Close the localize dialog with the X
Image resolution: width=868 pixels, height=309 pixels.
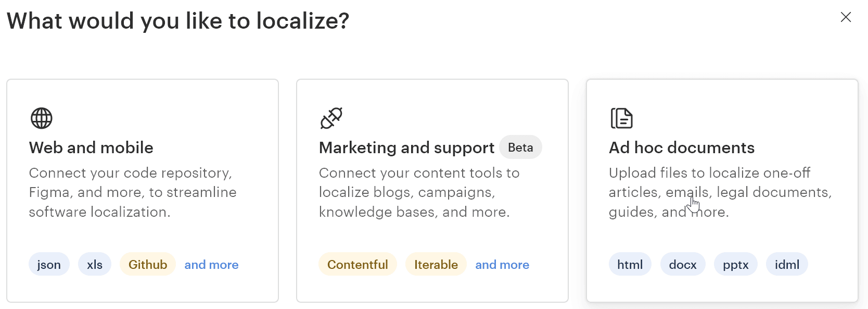click(846, 17)
